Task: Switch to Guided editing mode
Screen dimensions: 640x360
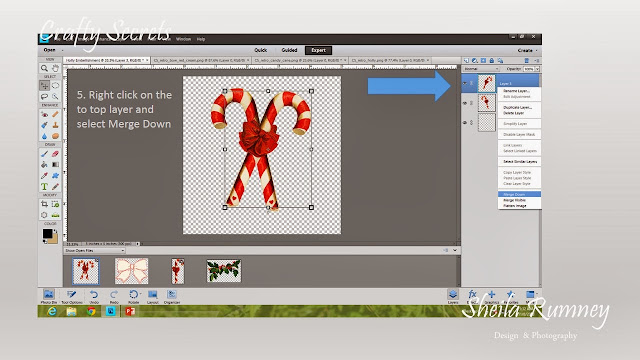Action: pos(289,50)
